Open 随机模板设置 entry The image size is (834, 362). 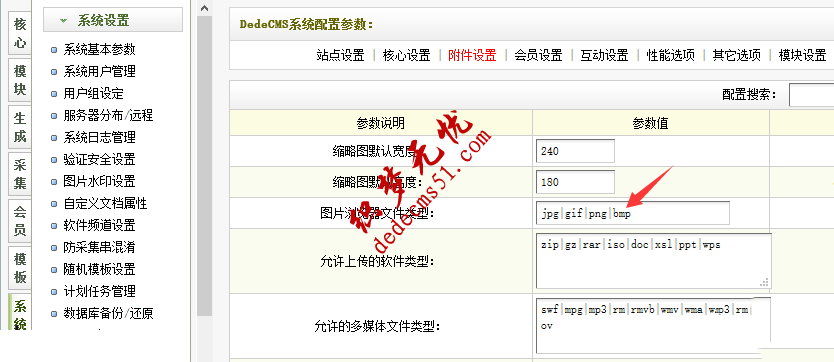pyautogui.click(x=99, y=270)
